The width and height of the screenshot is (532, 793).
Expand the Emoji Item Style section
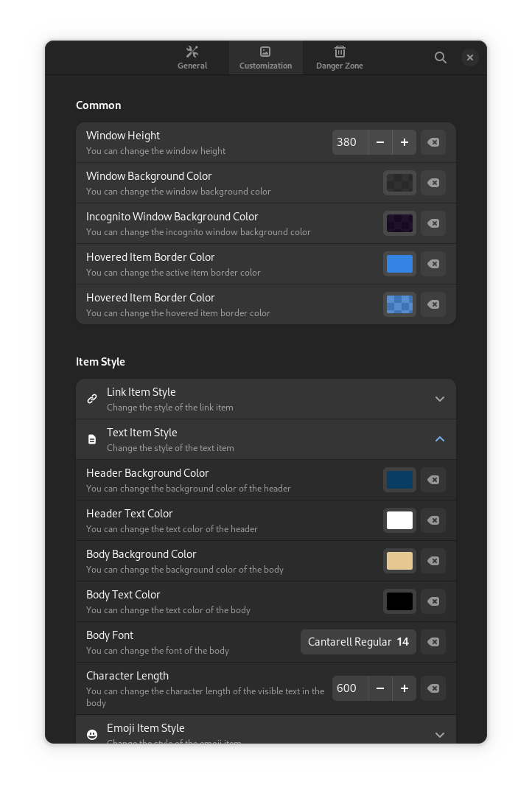pyautogui.click(x=439, y=735)
